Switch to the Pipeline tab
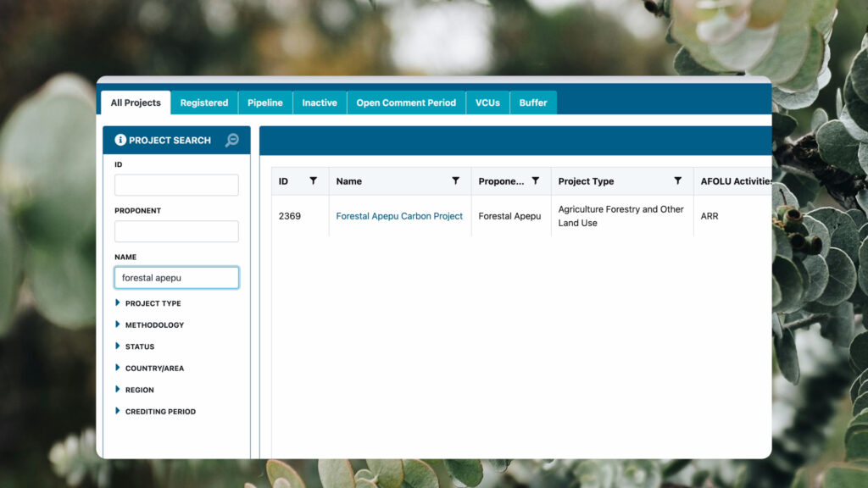 pyautogui.click(x=265, y=103)
